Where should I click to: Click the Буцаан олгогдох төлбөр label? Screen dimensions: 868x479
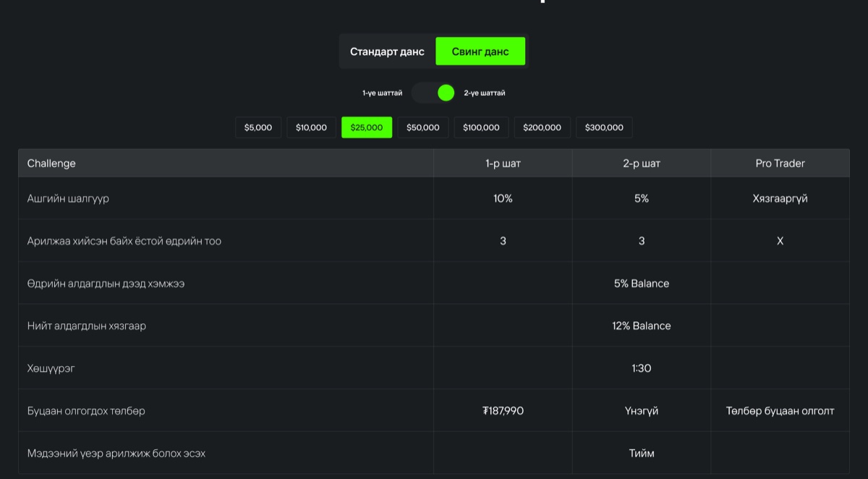click(x=86, y=411)
